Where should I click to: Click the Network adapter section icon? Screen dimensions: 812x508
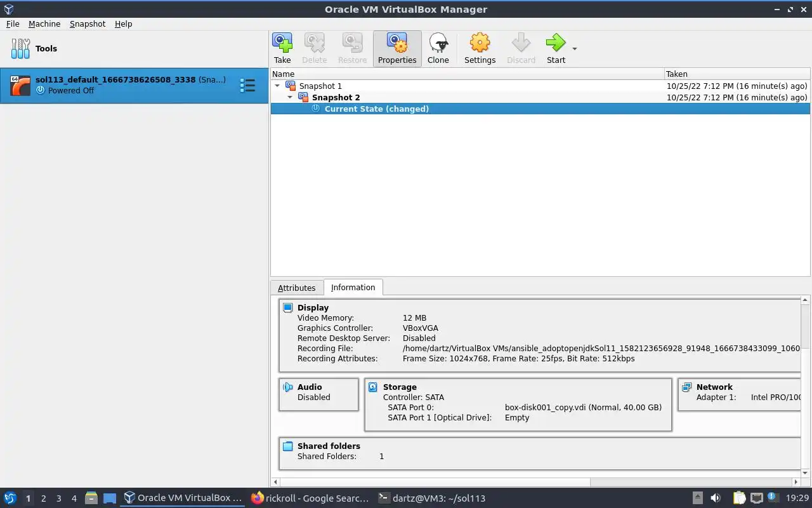[x=686, y=387]
